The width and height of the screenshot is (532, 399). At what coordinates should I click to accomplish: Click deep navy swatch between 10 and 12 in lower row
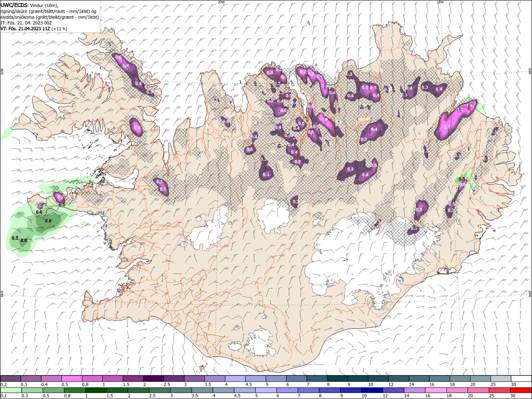pos(372,390)
